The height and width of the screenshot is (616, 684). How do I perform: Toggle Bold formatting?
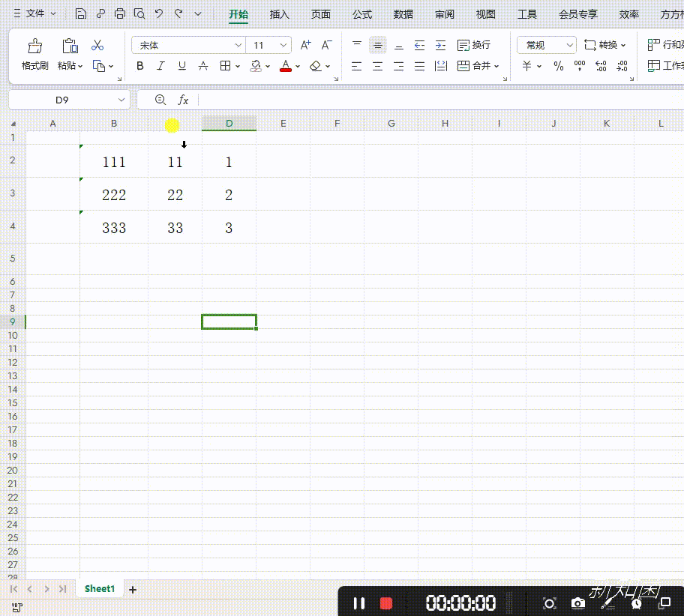[140, 66]
